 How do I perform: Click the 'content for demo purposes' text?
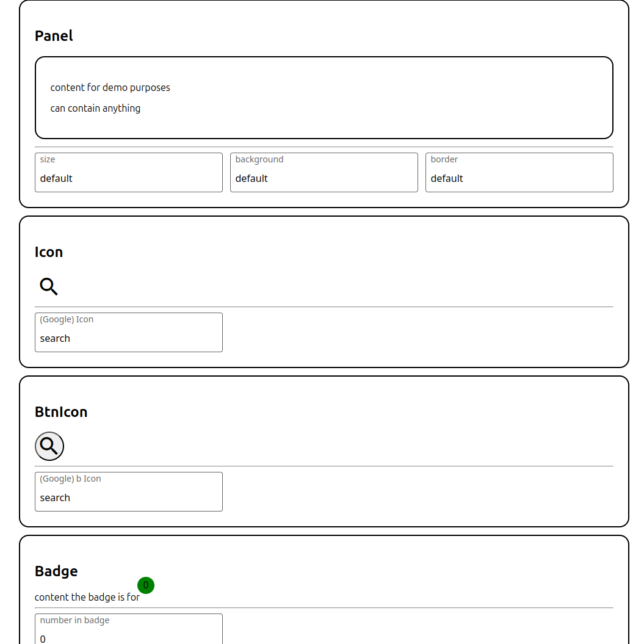(110, 87)
